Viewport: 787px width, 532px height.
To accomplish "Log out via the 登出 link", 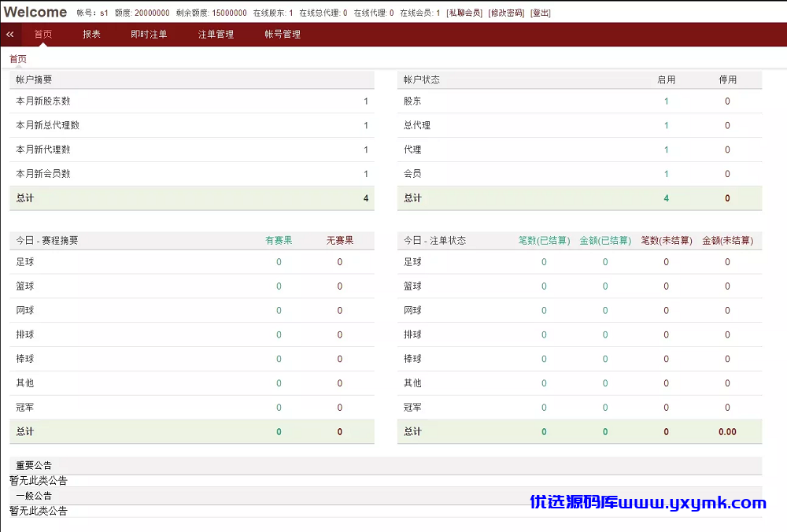I will (x=541, y=13).
